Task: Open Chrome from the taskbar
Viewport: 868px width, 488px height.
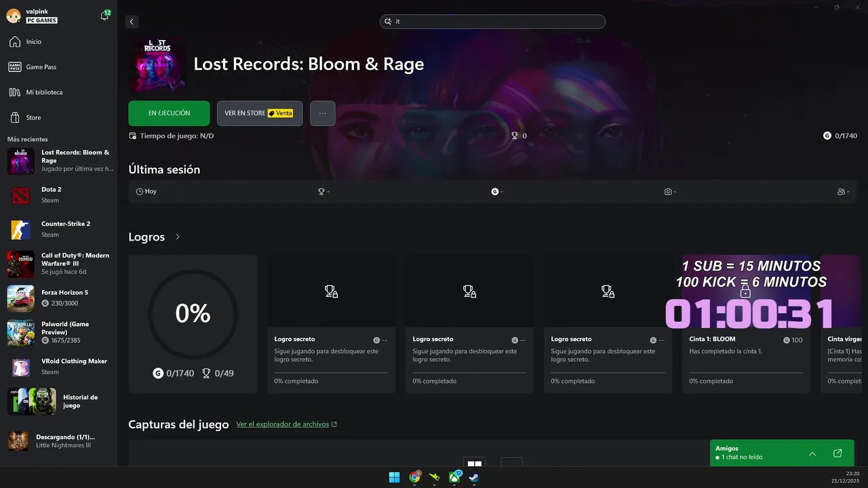Action: (x=414, y=477)
